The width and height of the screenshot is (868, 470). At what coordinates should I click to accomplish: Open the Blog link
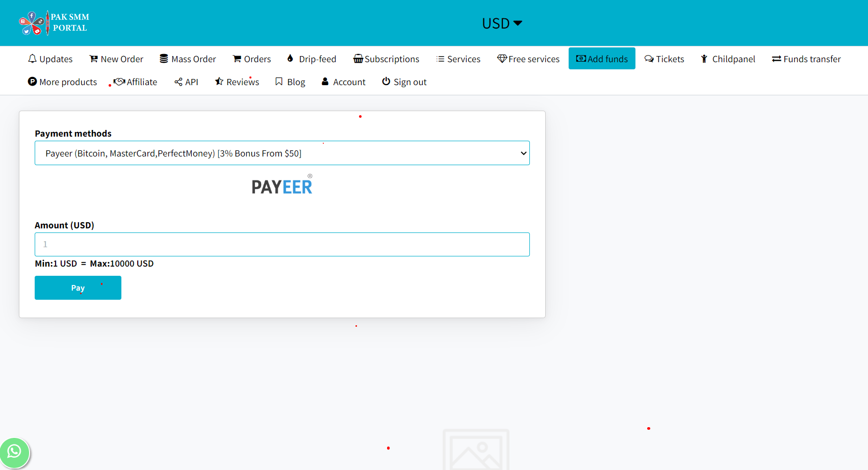(290, 82)
